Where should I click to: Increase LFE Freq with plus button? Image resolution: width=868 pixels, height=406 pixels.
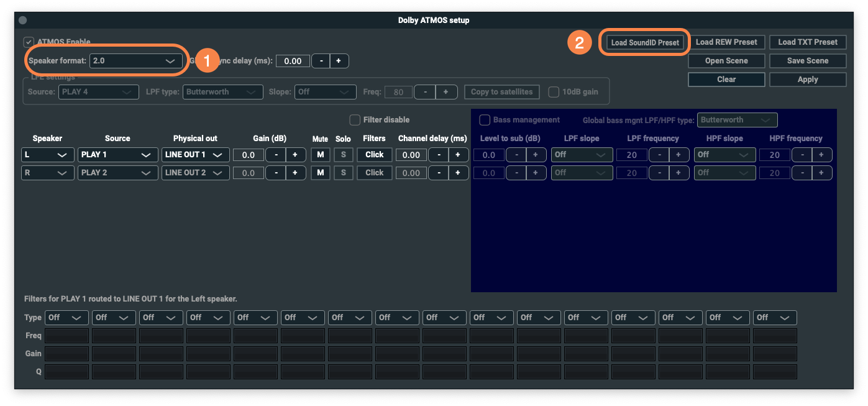(x=446, y=92)
